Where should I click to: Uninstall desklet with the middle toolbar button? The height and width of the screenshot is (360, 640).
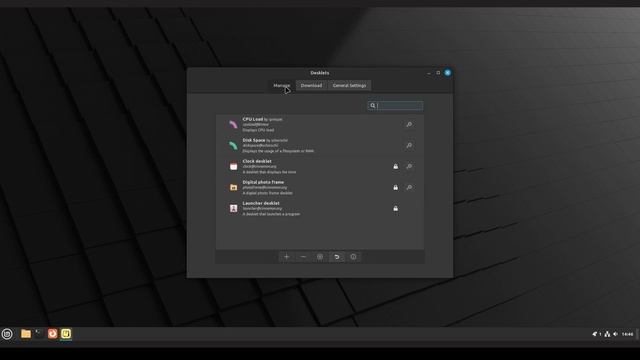pyautogui.click(x=320, y=257)
